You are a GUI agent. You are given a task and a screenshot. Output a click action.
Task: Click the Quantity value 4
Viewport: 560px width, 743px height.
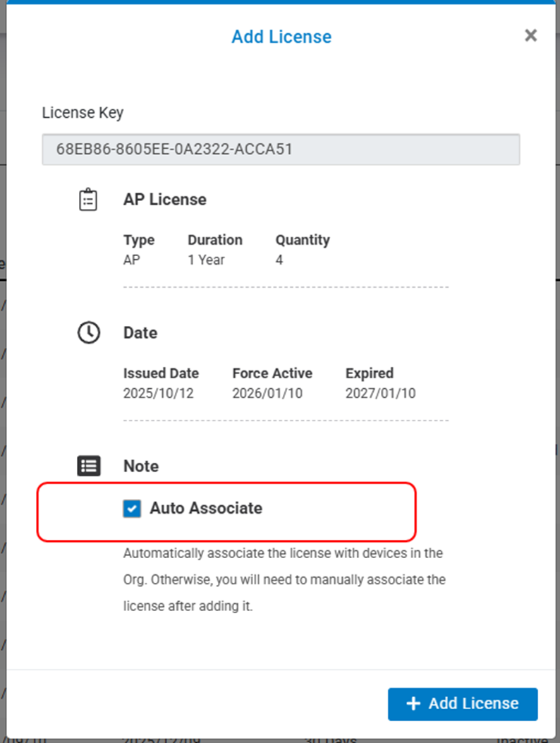coord(279,260)
